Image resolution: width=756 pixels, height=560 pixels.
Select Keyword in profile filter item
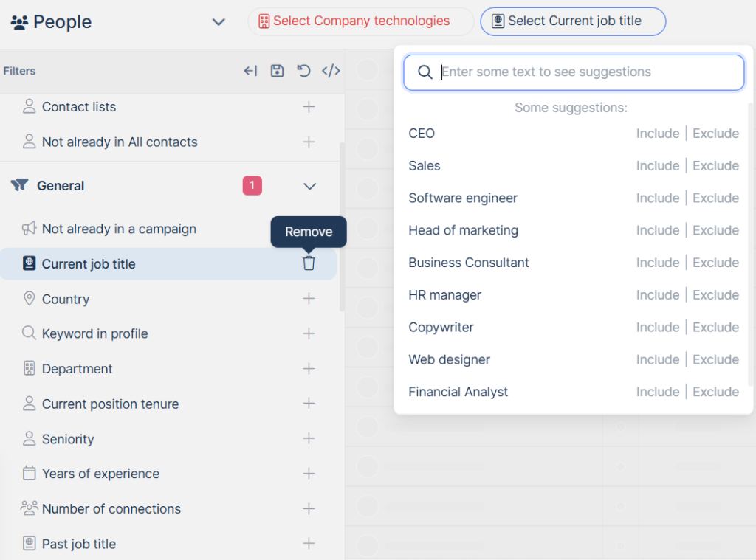point(94,333)
